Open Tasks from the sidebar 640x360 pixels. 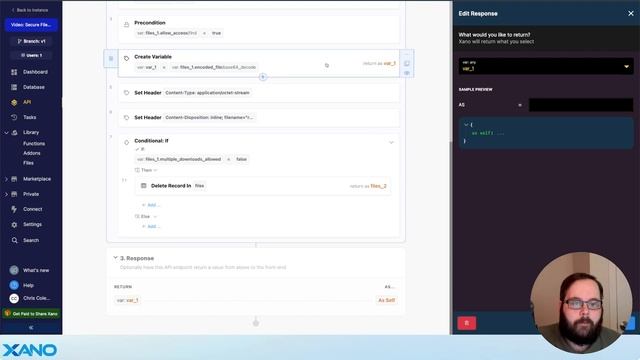(x=29, y=117)
